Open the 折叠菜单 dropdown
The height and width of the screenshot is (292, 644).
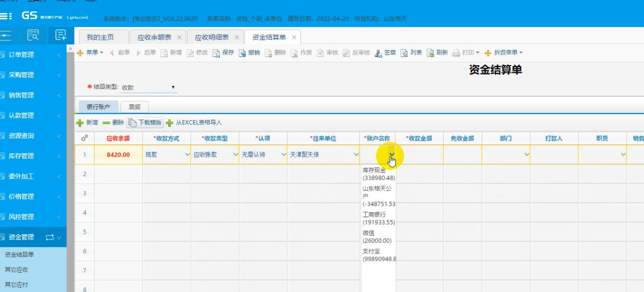click(x=504, y=52)
